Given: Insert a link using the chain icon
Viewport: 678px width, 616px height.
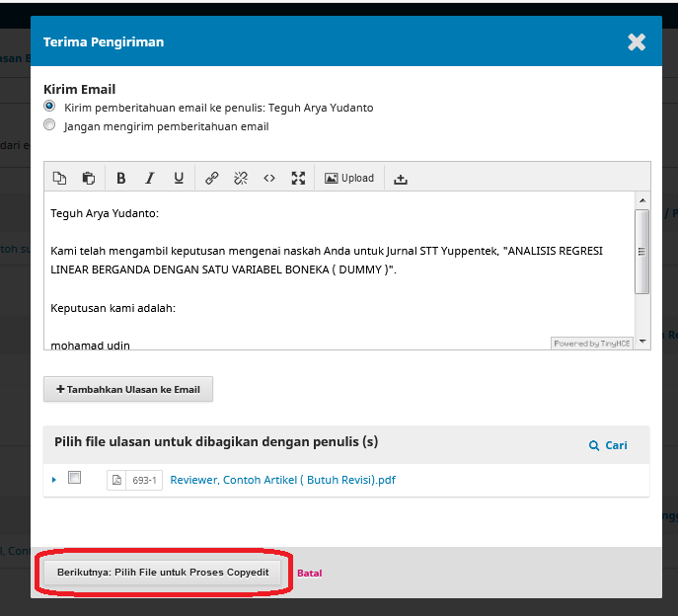Looking at the screenshot, I should tap(211, 179).
